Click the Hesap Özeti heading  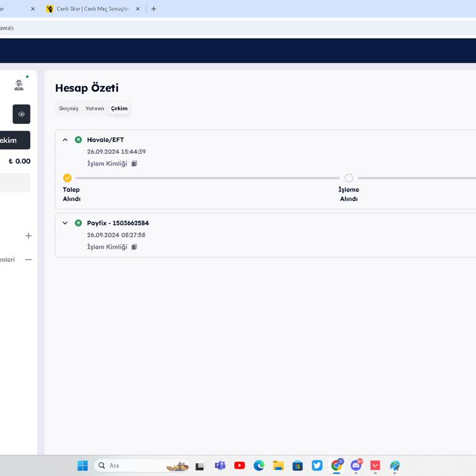[87, 88]
